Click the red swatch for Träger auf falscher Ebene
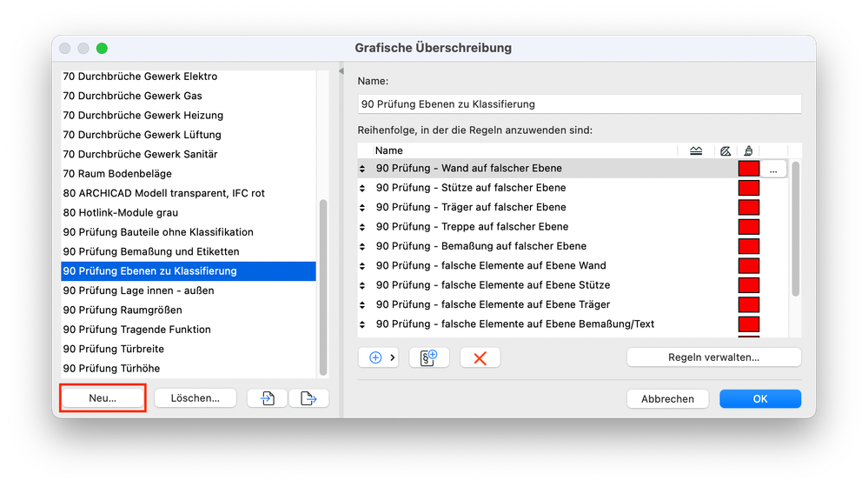The height and width of the screenshot is (487, 868). [x=748, y=207]
